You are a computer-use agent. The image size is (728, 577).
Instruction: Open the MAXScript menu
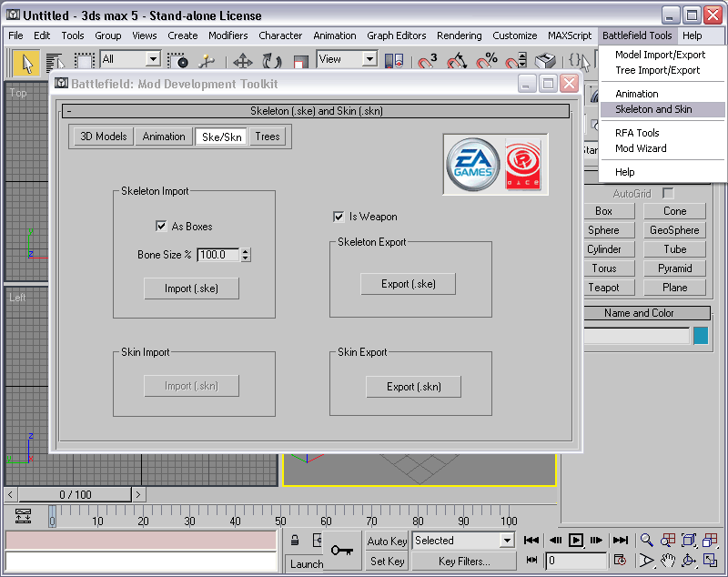[570, 35]
